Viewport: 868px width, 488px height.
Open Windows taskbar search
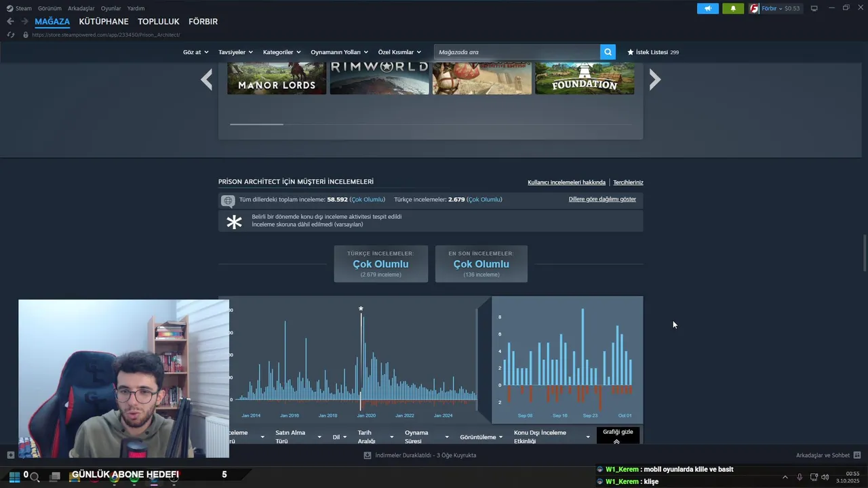pos(35,477)
